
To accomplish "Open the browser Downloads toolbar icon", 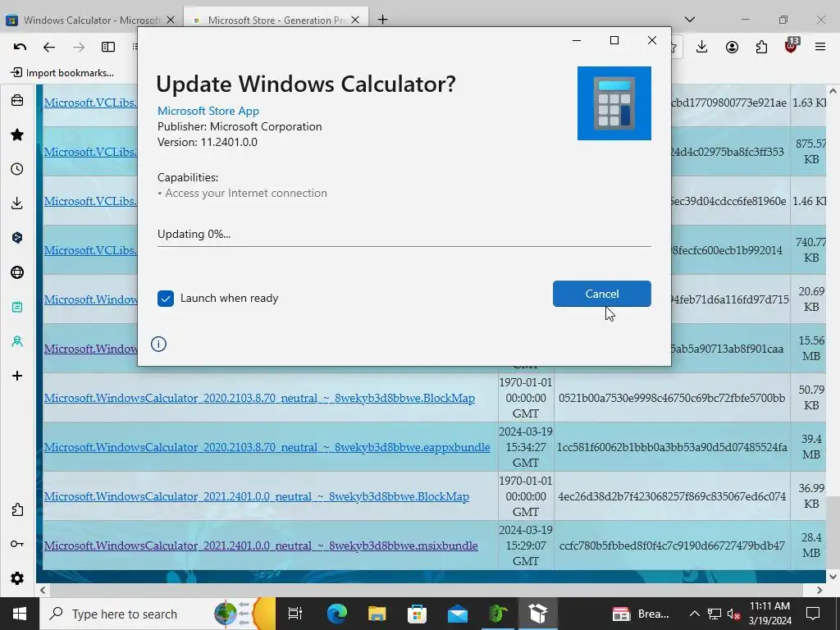I will 702,47.
